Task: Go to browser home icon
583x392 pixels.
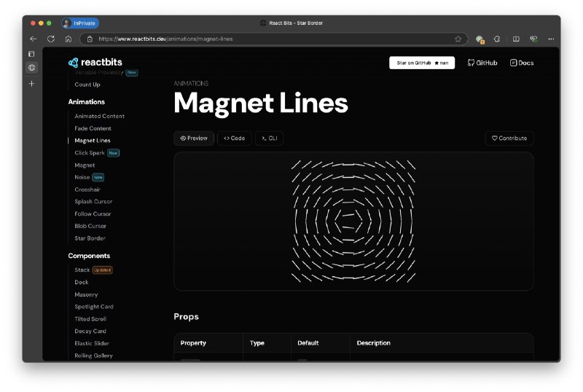Action: tap(69, 39)
